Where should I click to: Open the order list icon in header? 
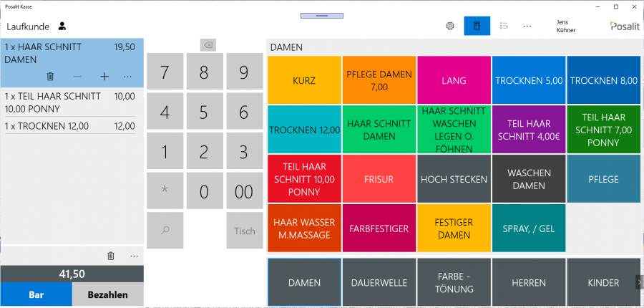[x=504, y=26]
